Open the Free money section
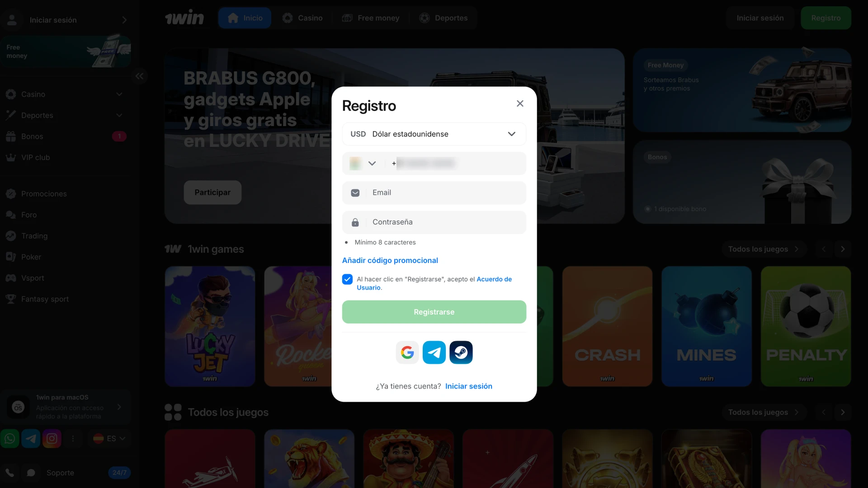 point(371,18)
